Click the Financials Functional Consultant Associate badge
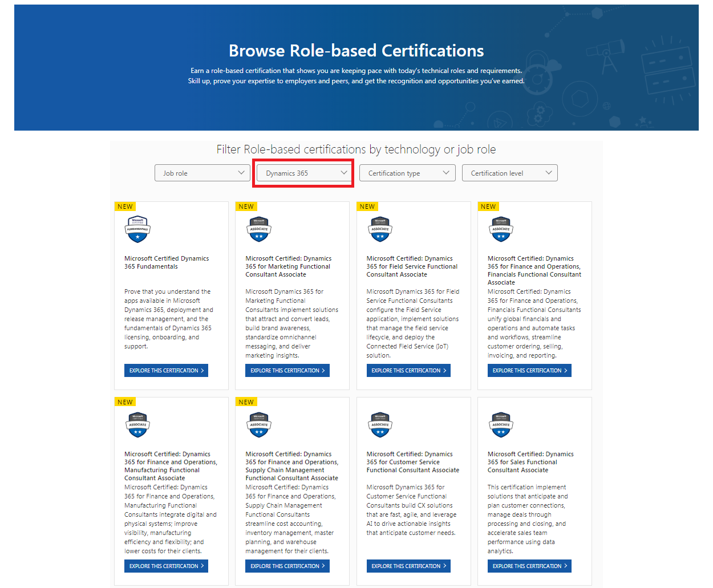713x588 pixels. [x=501, y=229]
